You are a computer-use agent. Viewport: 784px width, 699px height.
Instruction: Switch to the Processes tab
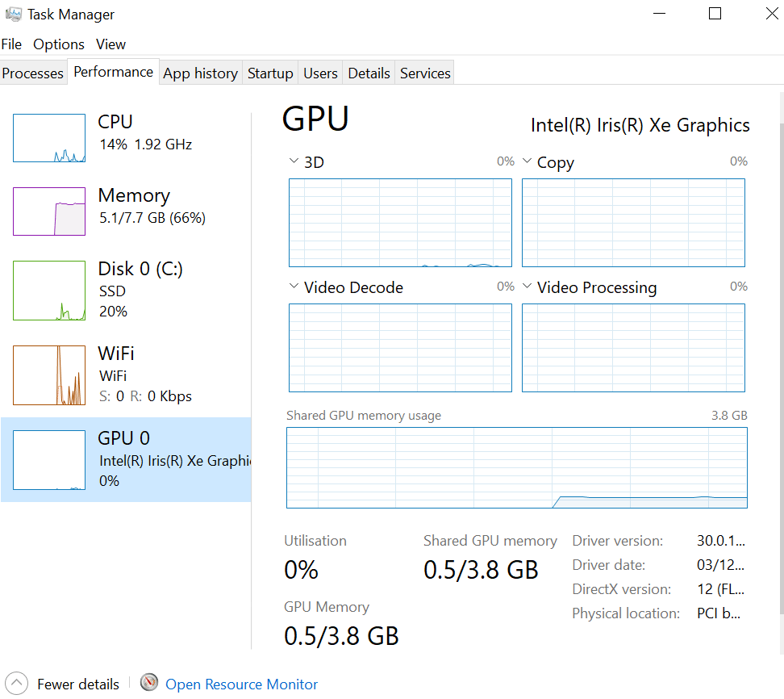(33, 73)
